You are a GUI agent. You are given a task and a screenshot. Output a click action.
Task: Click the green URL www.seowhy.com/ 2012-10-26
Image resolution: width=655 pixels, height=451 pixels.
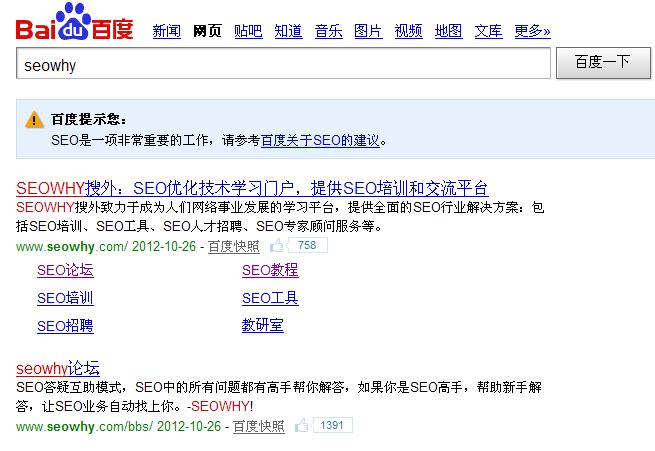coord(106,246)
